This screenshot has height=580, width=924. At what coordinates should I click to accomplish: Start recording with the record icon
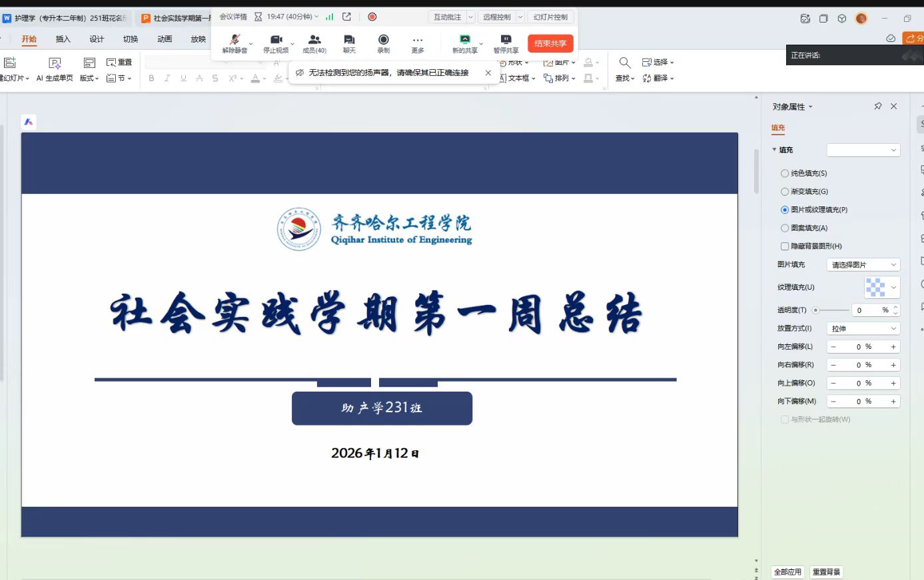coord(384,40)
